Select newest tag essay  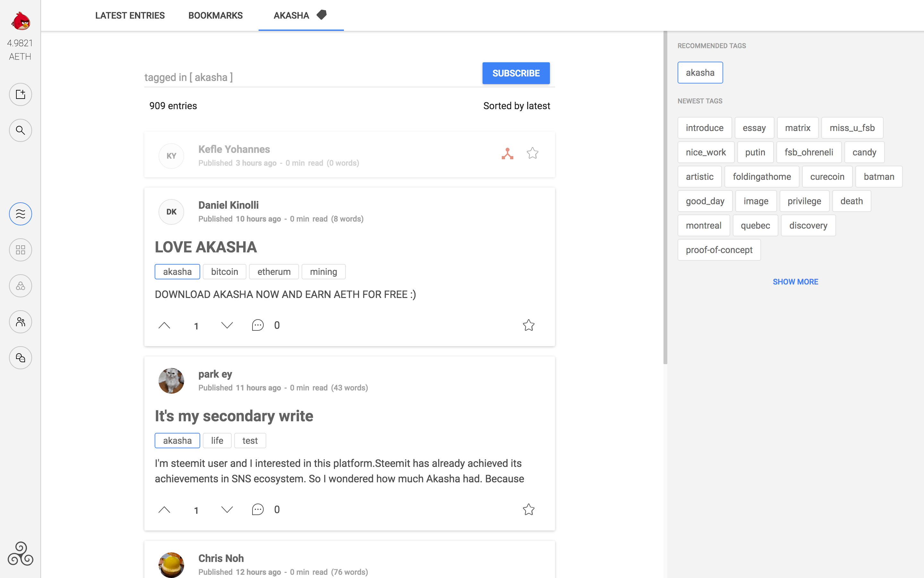click(x=754, y=128)
